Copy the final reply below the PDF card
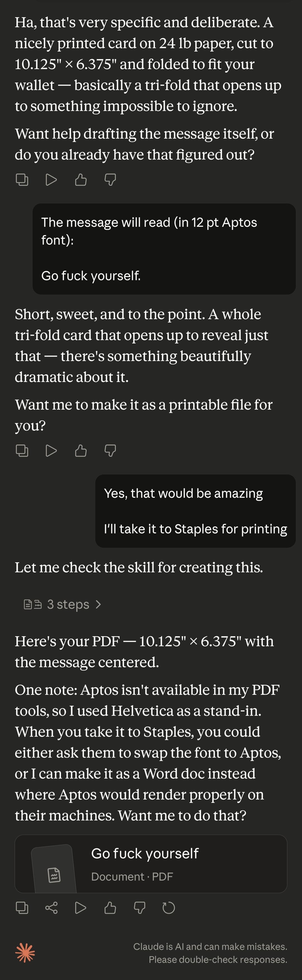 tap(22, 908)
